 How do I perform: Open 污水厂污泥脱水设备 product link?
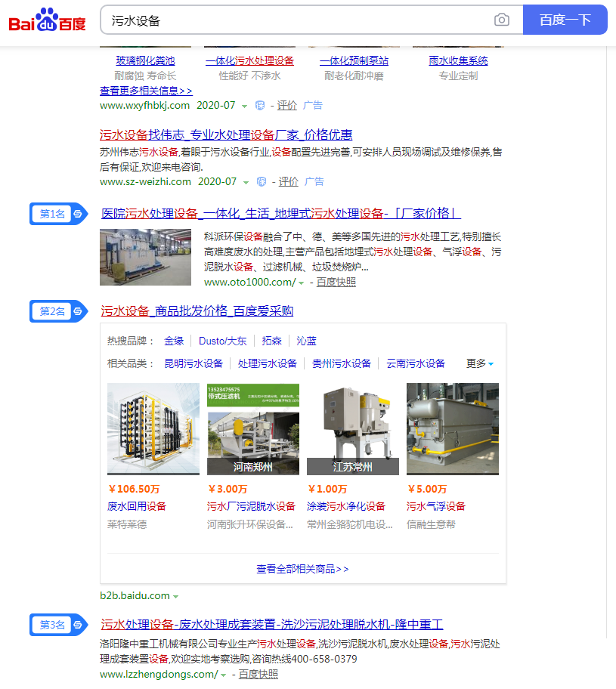(x=251, y=507)
